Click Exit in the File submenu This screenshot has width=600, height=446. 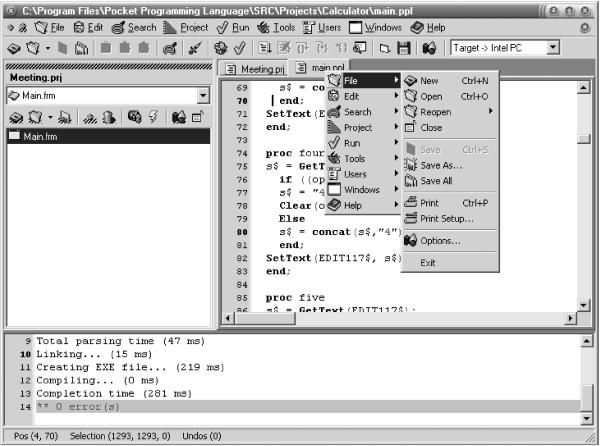[x=428, y=263]
